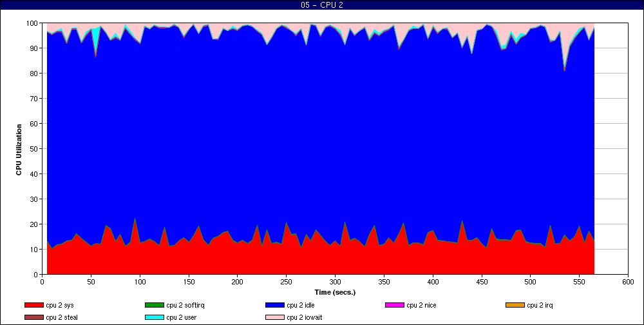Click the x-axis tick label 400
The height and width of the screenshot is (325, 644).
(x=433, y=282)
